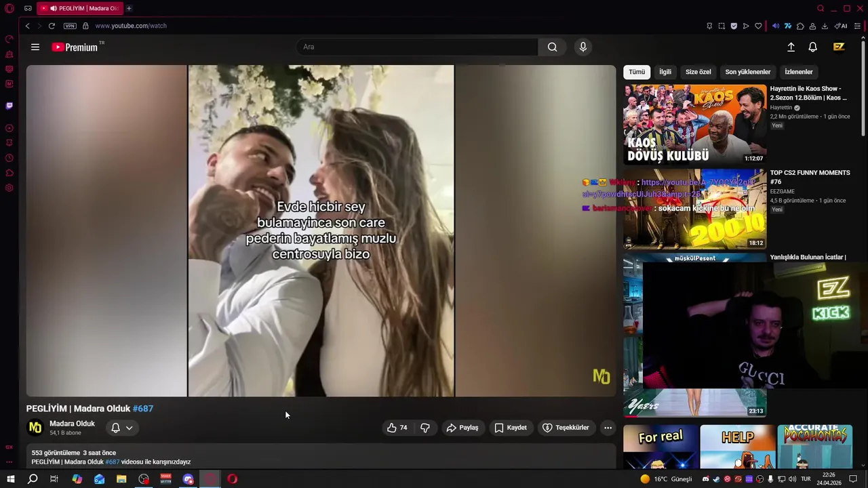Screen dimensions: 868x488
Task: Select the İzlenenler filter chip
Action: (x=798, y=72)
